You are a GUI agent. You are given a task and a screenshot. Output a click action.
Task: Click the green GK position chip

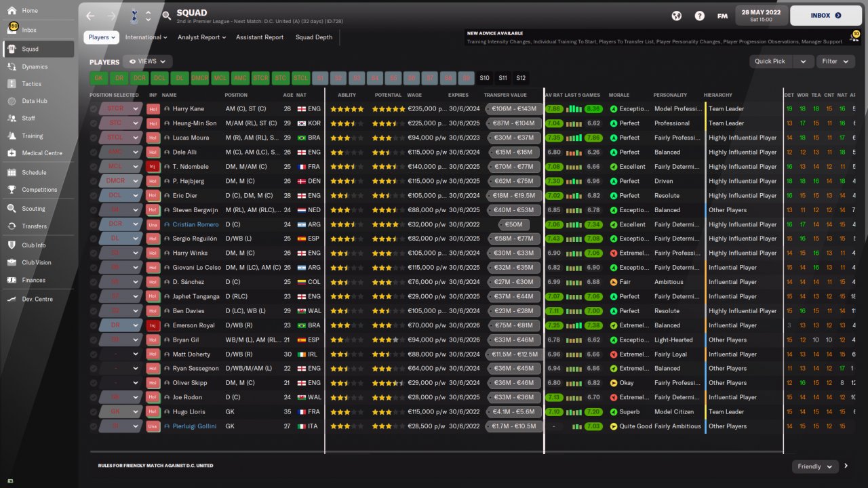[99, 78]
